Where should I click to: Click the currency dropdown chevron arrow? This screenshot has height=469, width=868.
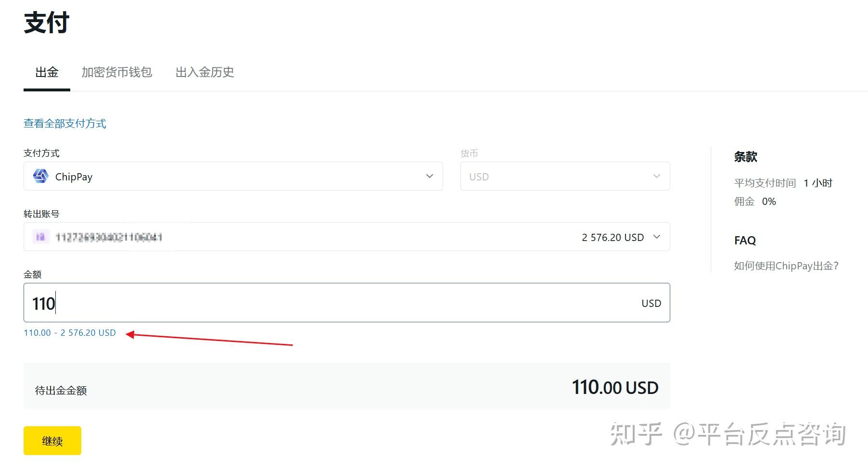[657, 177]
